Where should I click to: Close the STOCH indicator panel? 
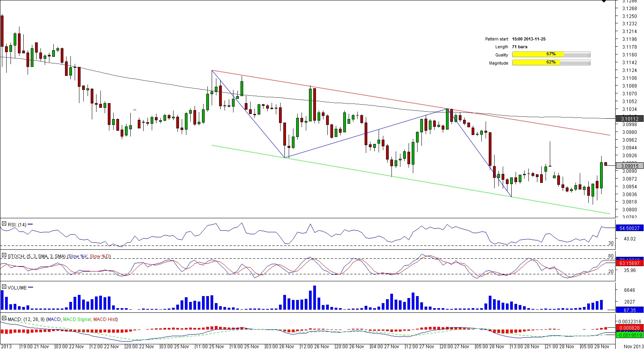[4, 256]
